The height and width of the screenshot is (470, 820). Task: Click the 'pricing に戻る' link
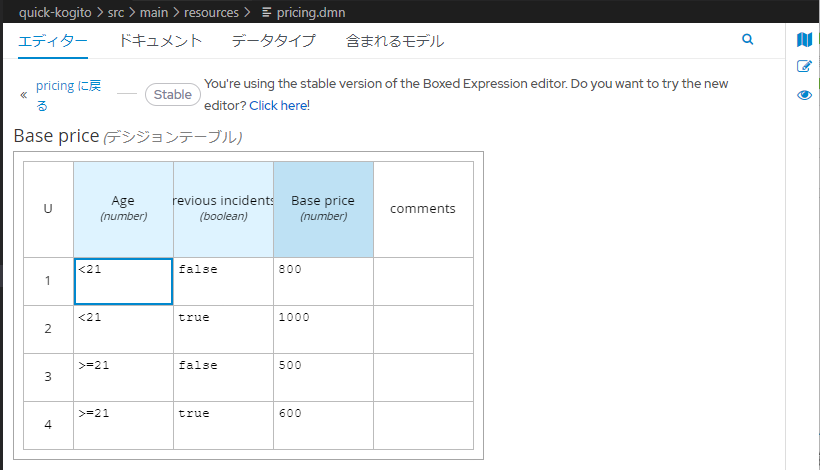69,95
